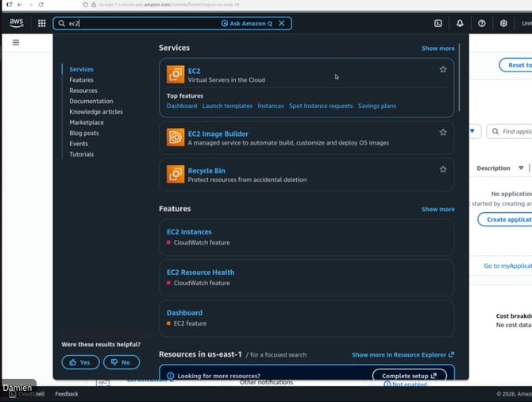Open the CloudShell terminal icon in header
The width and height of the screenshot is (532, 402).
(438, 24)
